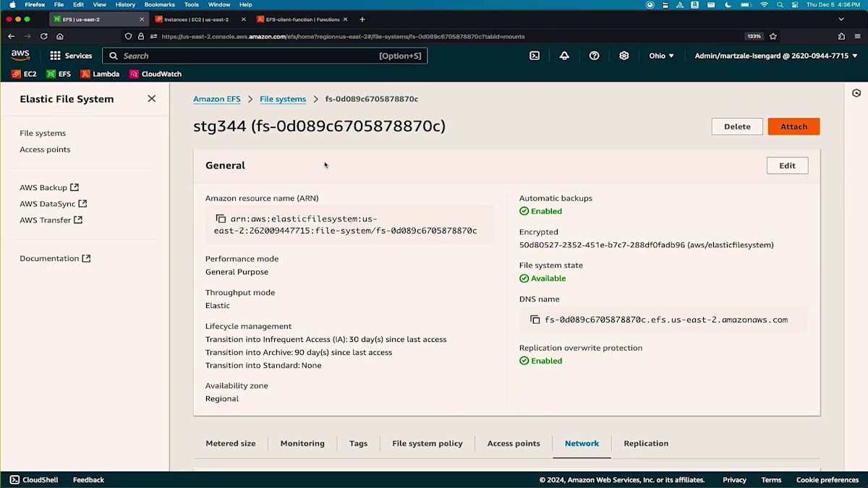Open the Services grid menu
The width and height of the screenshot is (868, 488).
pyautogui.click(x=71, y=56)
